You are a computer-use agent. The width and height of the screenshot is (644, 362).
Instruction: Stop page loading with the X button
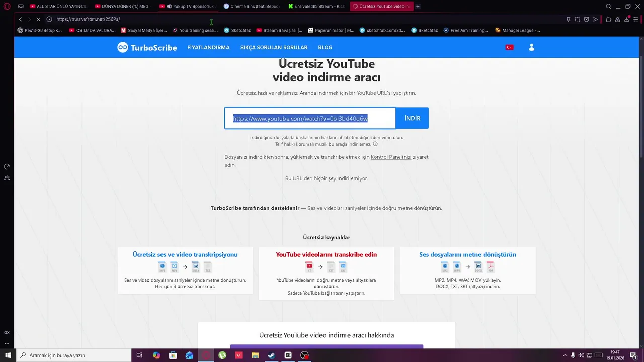38,19
